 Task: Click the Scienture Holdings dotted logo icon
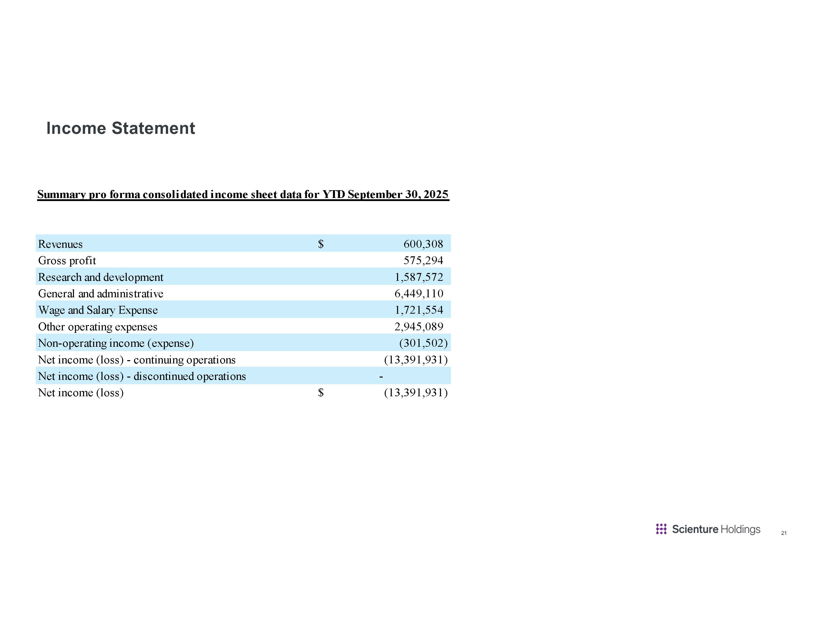[x=661, y=529]
